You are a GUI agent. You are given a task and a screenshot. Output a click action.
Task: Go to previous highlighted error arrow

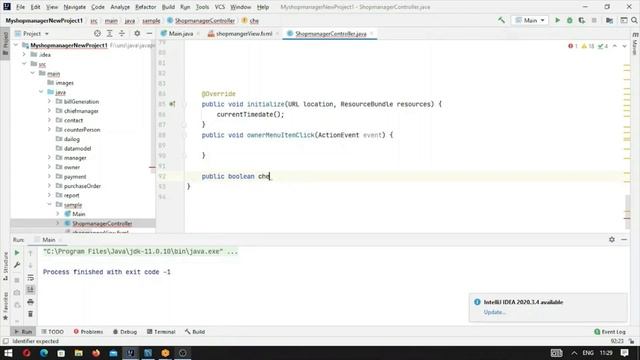[615, 46]
